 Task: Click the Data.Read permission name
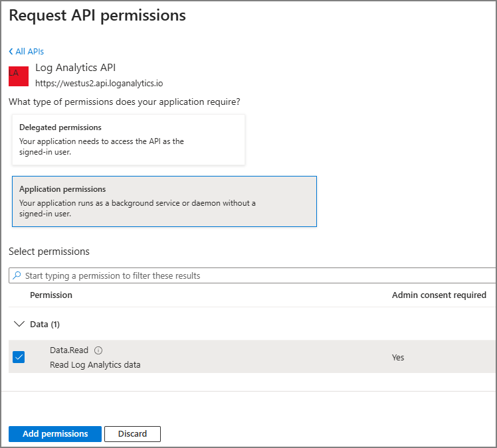[69, 350]
